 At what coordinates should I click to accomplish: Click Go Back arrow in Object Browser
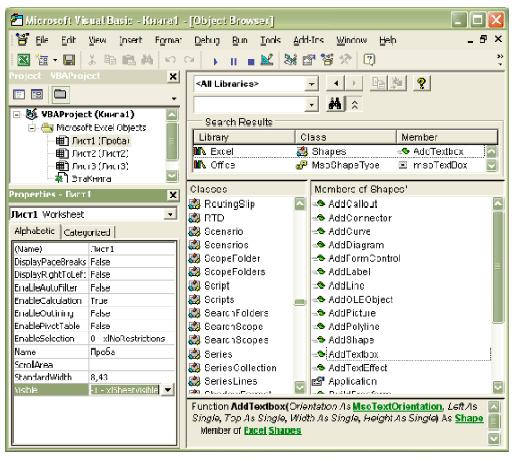coord(336,83)
